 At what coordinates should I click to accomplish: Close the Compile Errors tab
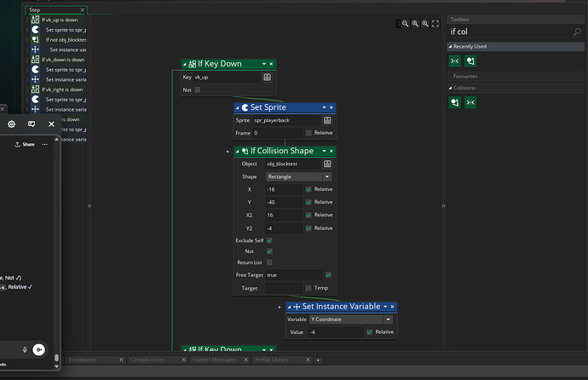[184, 360]
